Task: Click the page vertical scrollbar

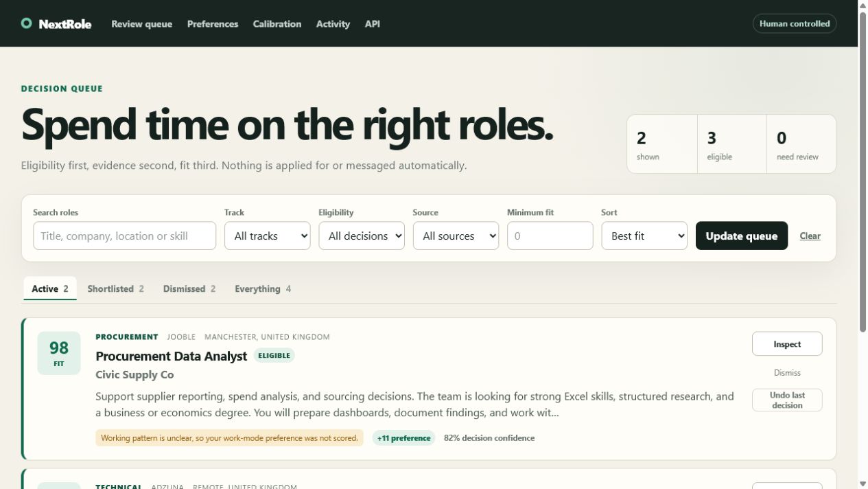Action: 863,173
